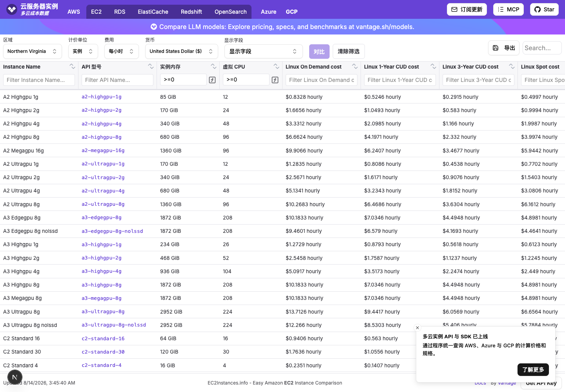Click the save icon on export button
565x392 pixels.
[x=496, y=48]
